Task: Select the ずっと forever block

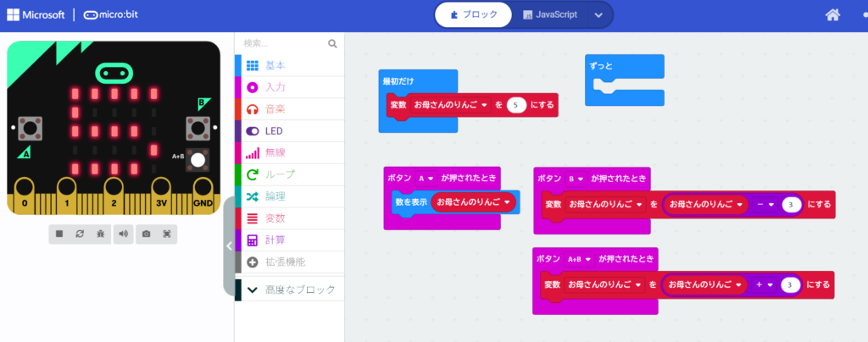Action: (x=601, y=66)
